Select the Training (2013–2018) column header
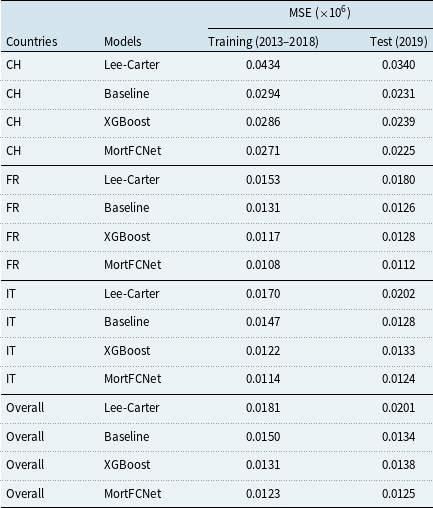The width and height of the screenshot is (433, 508). 263,42
